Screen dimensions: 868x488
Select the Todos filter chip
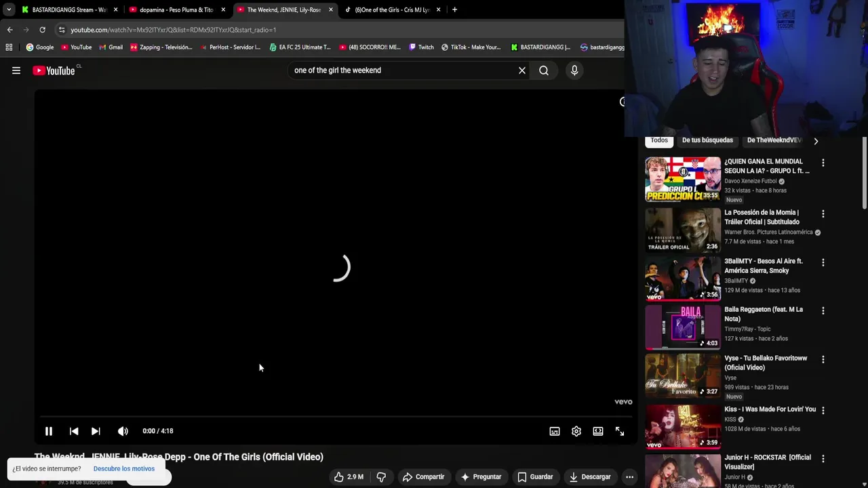click(659, 140)
